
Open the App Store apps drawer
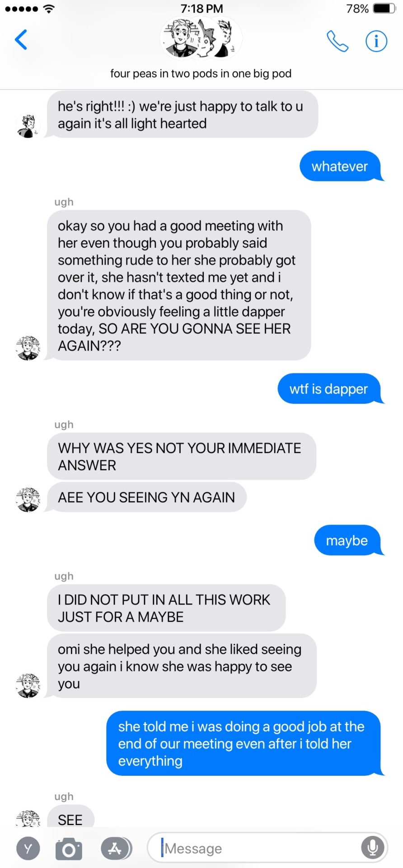coord(116,849)
